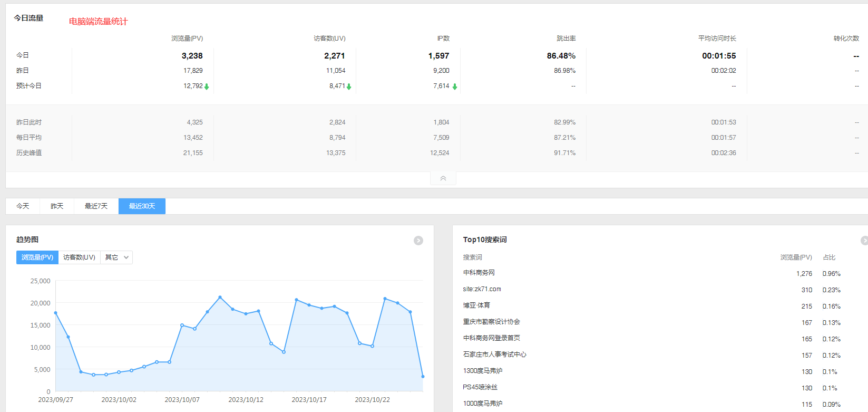Collapse the today's traffic summary panel
This screenshot has width=868, height=412.
coord(443,178)
